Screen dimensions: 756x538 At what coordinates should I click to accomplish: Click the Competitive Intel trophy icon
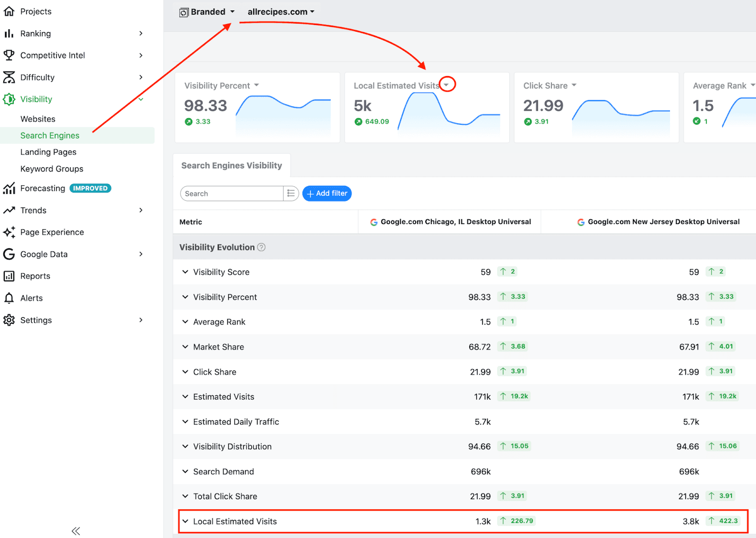tap(9, 55)
